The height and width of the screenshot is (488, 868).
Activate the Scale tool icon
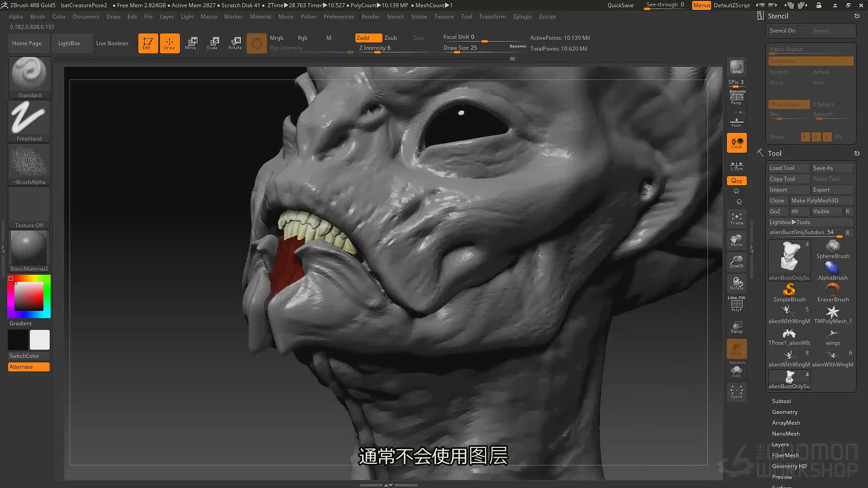212,43
